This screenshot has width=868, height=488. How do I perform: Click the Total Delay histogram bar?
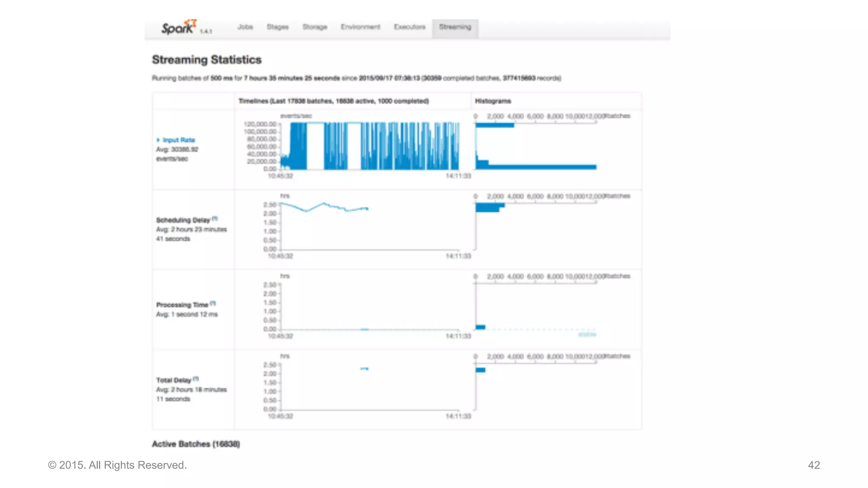[480, 370]
